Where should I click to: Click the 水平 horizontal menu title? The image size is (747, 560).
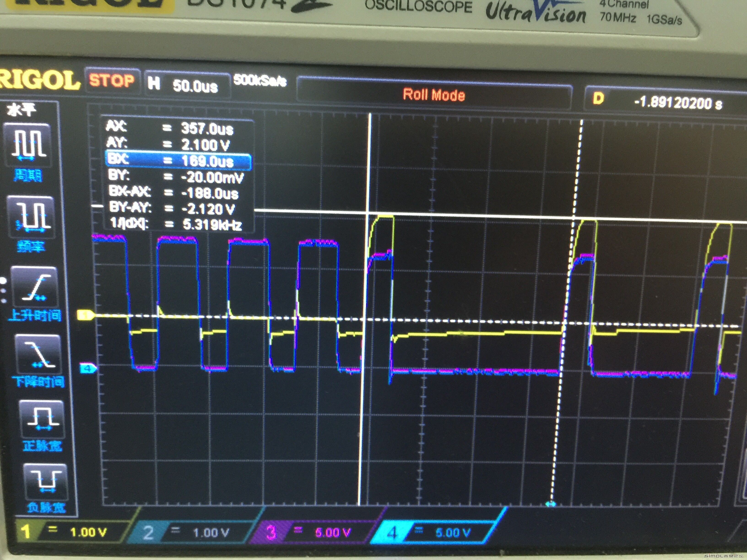click(x=22, y=110)
